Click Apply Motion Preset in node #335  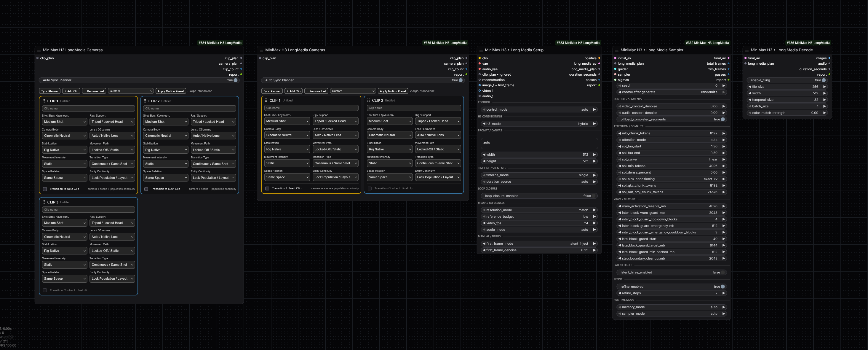click(393, 91)
